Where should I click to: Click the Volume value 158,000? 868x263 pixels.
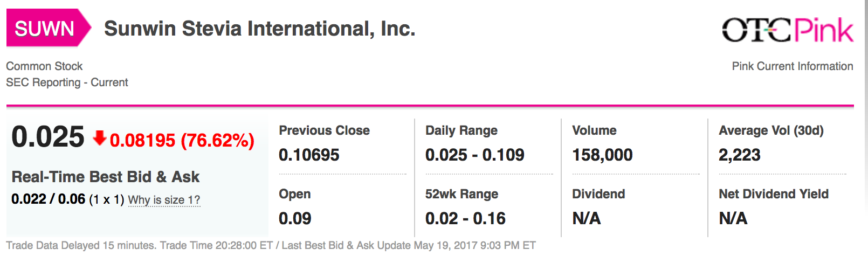tap(602, 155)
